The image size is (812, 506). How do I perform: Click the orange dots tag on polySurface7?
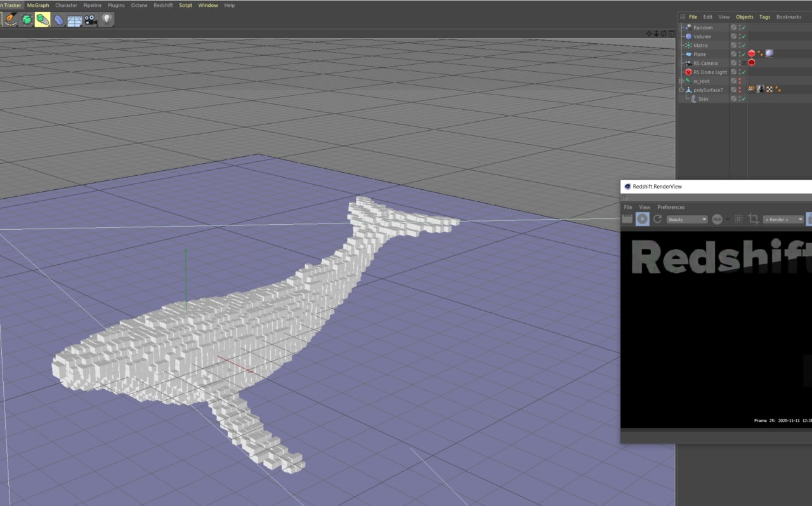[x=778, y=90]
